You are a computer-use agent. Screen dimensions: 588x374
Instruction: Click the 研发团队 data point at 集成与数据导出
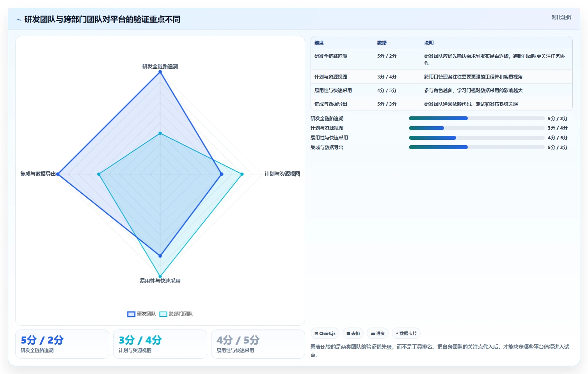58,174
